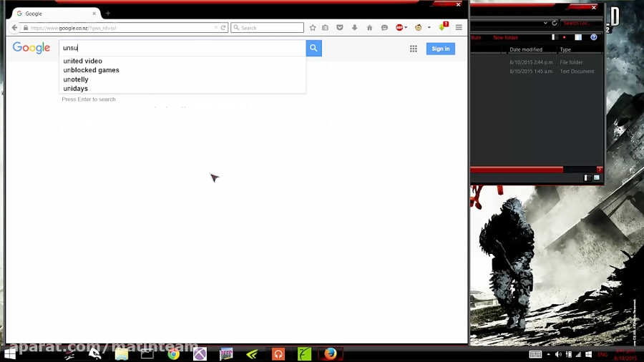Click the Google logo
644x362 pixels.
pos(31,48)
